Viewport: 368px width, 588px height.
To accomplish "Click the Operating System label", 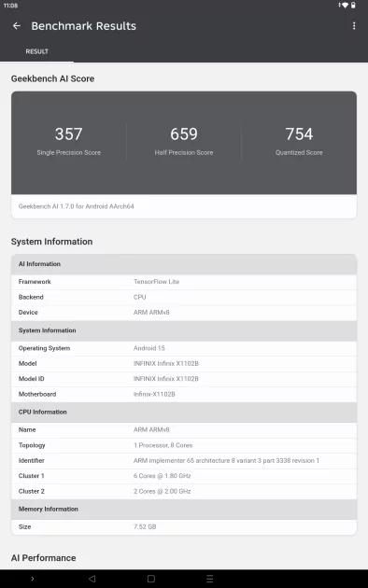I will point(44,348).
